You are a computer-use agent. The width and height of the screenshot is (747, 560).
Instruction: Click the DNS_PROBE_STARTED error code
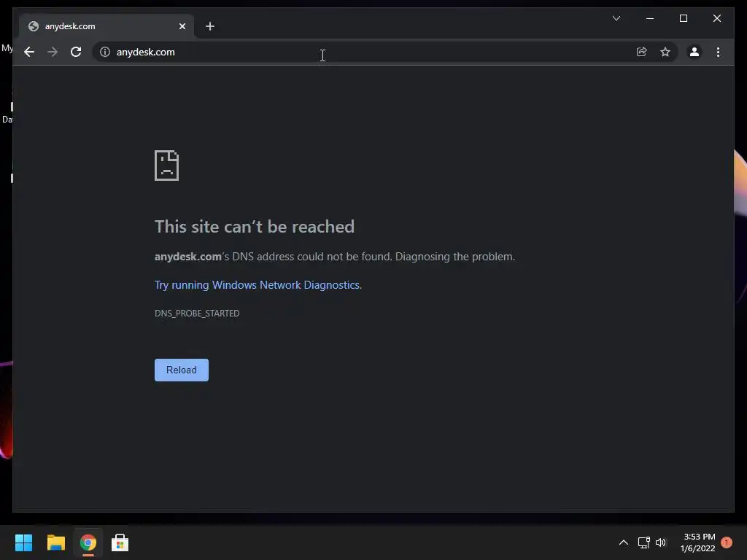[197, 314]
